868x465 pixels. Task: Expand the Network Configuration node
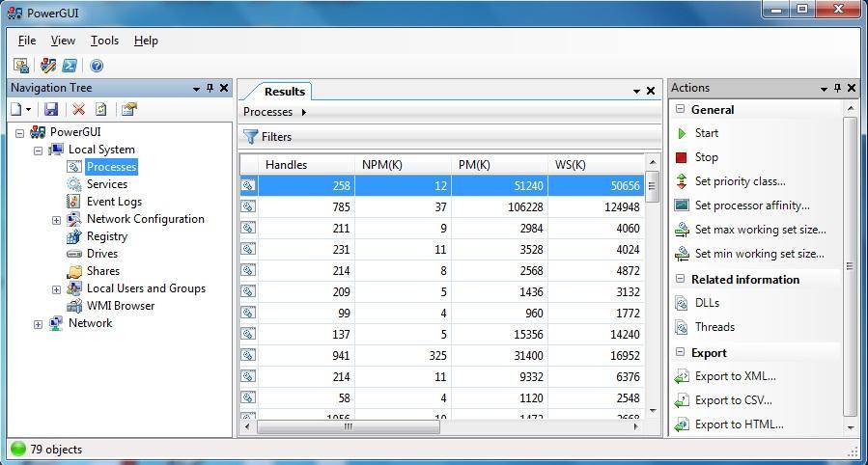[56, 220]
